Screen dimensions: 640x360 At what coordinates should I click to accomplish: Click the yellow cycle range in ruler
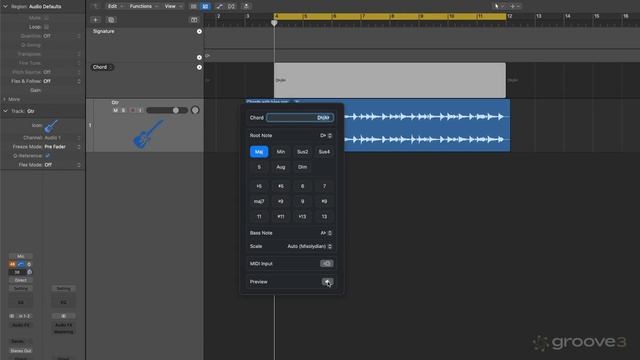[x=390, y=16]
